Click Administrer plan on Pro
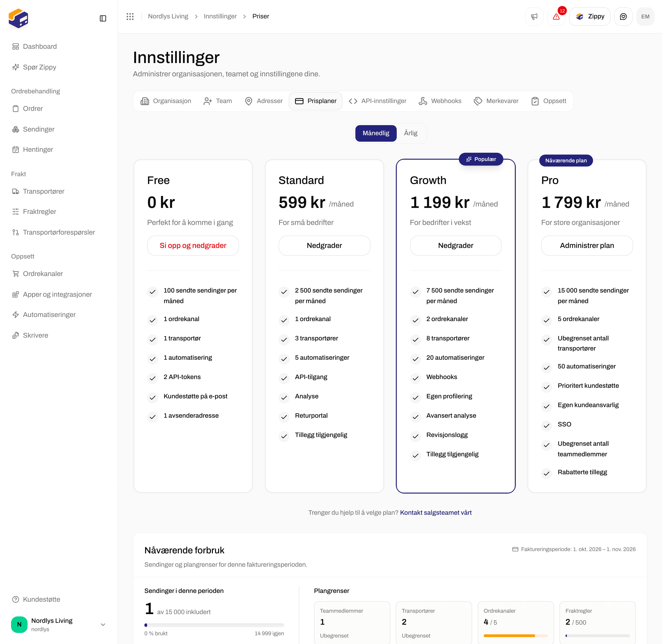 (587, 246)
